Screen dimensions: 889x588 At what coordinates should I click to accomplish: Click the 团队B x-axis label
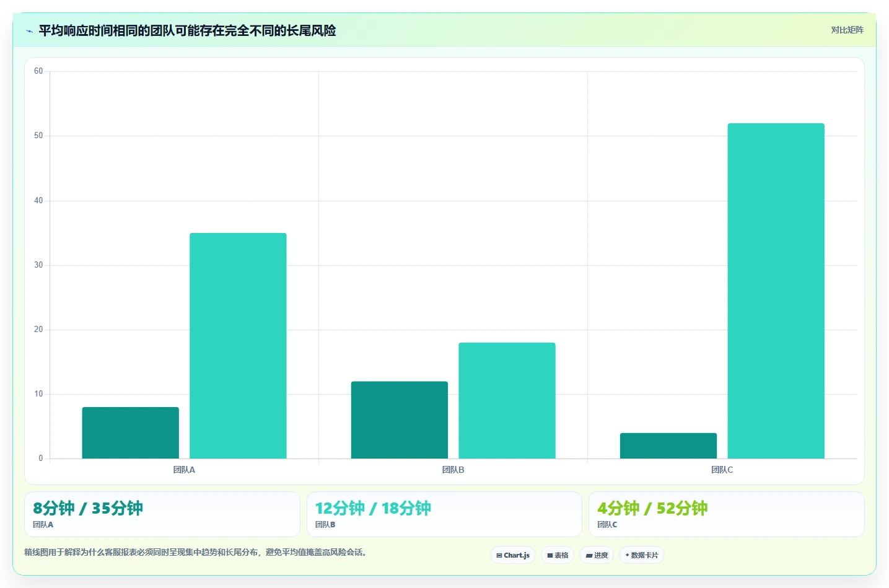tap(453, 470)
